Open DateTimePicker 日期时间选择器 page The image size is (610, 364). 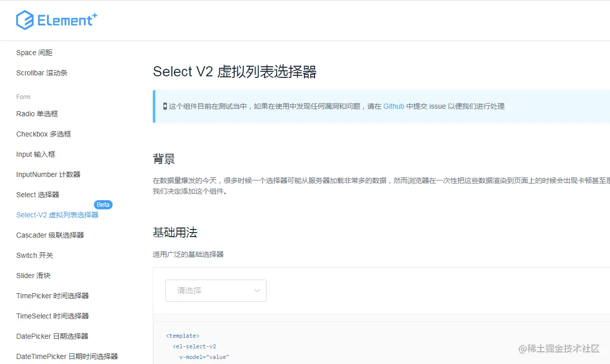pos(67,356)
